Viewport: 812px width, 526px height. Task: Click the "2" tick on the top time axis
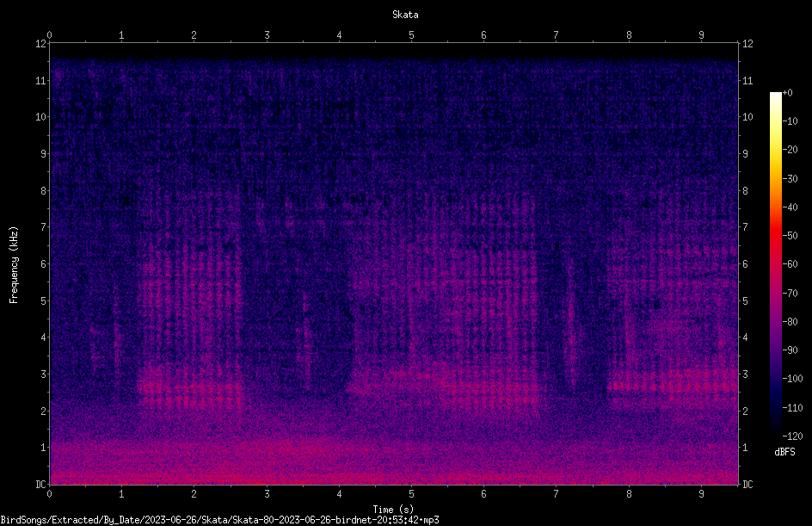click(x=194, y=35)
